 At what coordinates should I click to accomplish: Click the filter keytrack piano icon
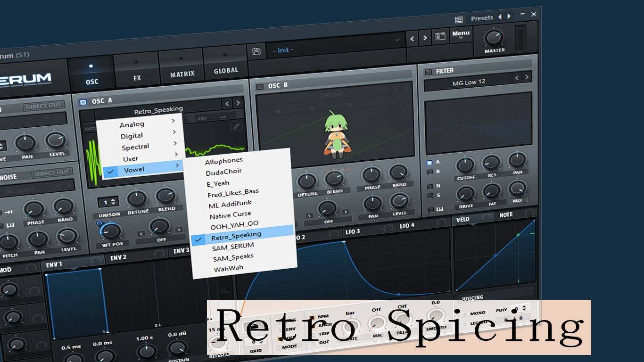[x=439, y=209]
